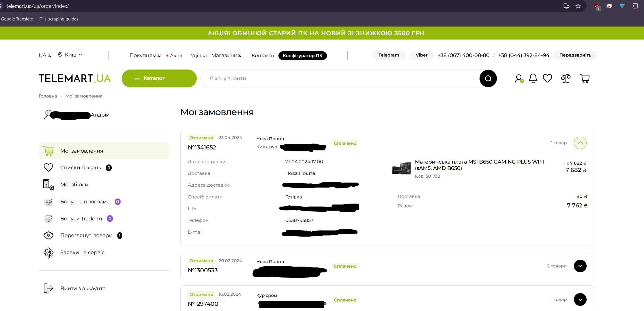Click Вийти з аккаунта link
Image resolution: width=644 pixels, height=311 pixels.
click(x=83, y=288)
